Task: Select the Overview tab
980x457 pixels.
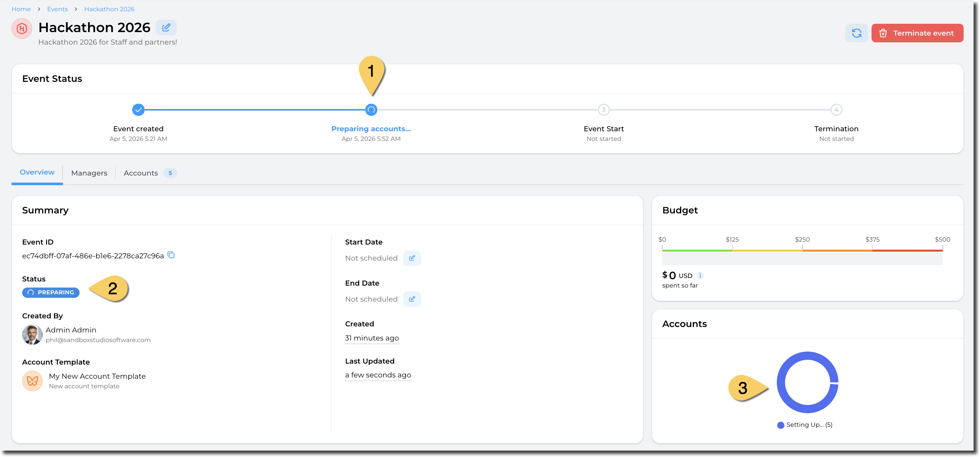Action: point(37,172)
